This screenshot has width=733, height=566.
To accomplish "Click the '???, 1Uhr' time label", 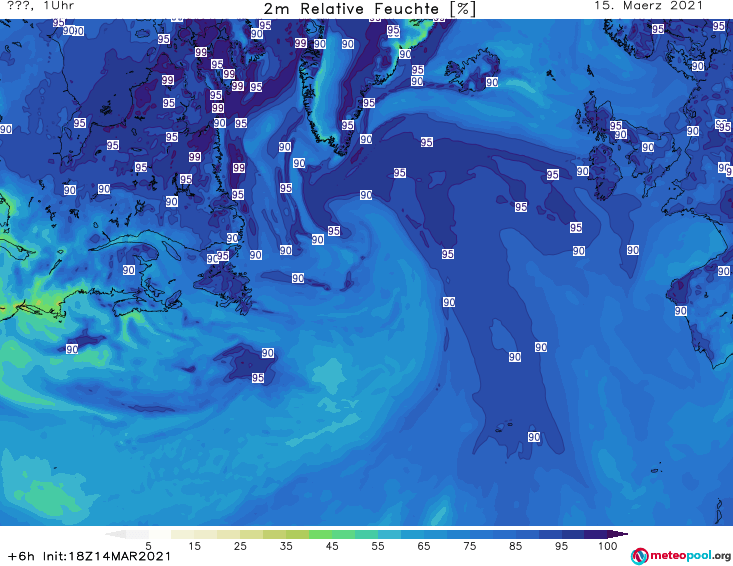I will pos(41,6).
